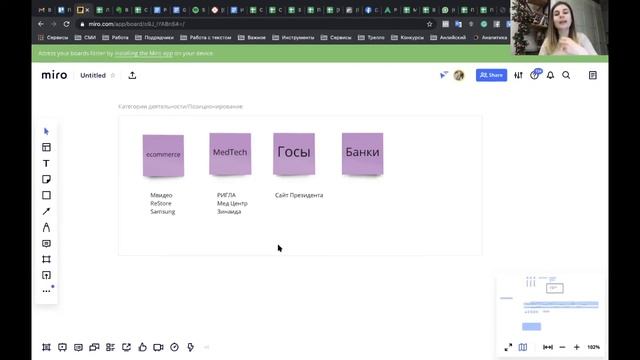Screen dimensions: 640x360
Task: Start video chat in bottom toolbar
Action: tap(158, 347)
